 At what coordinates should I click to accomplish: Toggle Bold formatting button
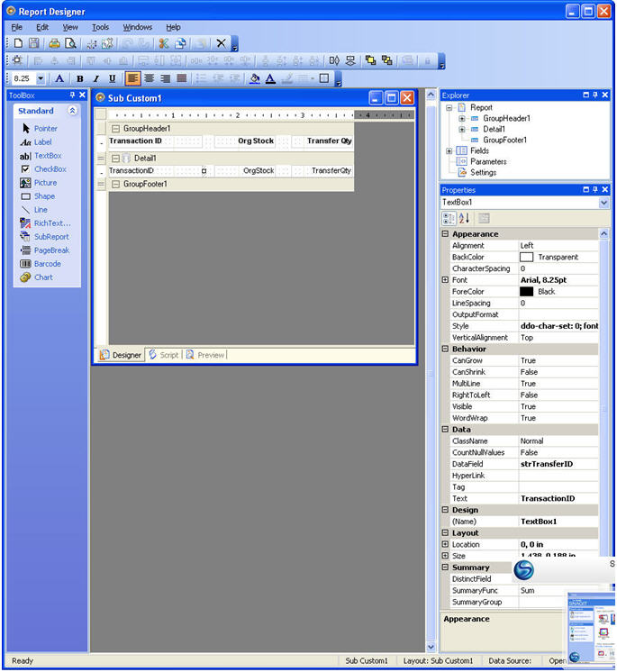point(80,79)
